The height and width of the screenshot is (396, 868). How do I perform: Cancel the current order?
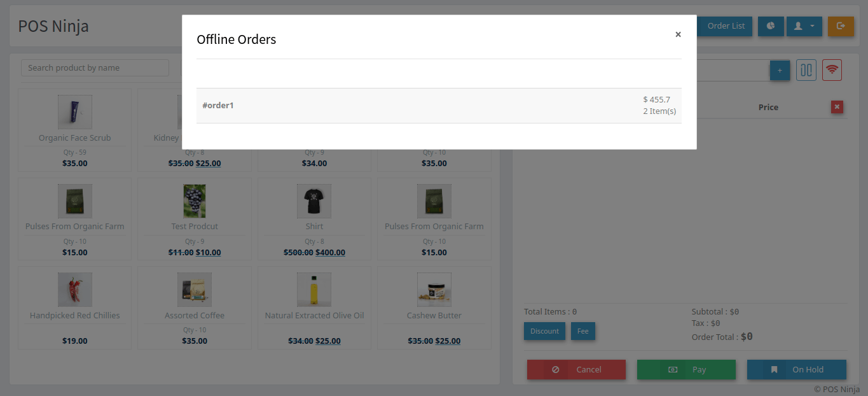click(576, 369)
